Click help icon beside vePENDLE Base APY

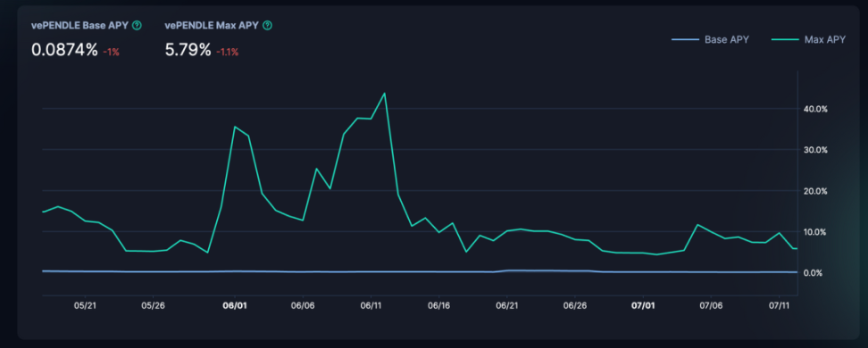click(137, 26)
